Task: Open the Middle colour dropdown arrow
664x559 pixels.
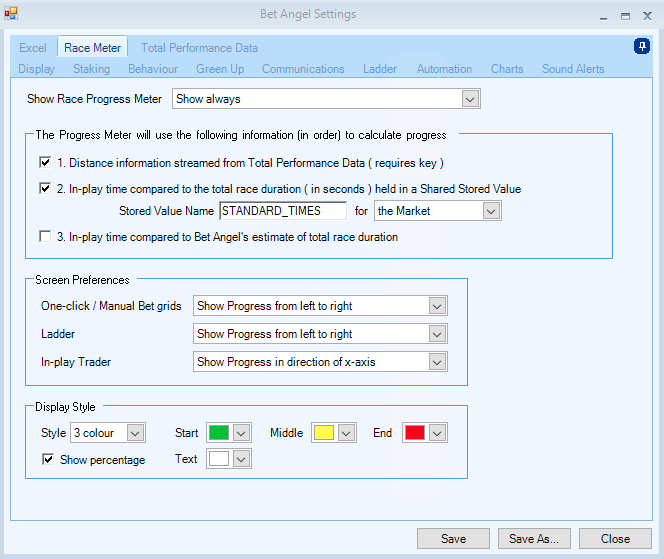Action: pyautogui.click(x=346, y=433)
